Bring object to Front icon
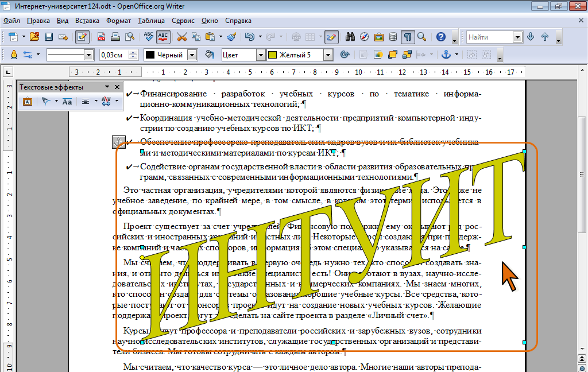588x372 pixels. tap(393, 55)
